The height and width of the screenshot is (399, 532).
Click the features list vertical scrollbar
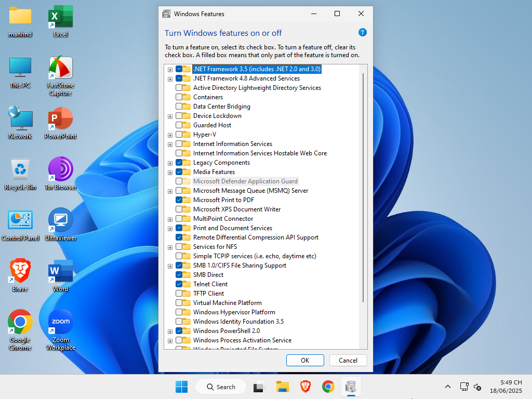[363, 187]
